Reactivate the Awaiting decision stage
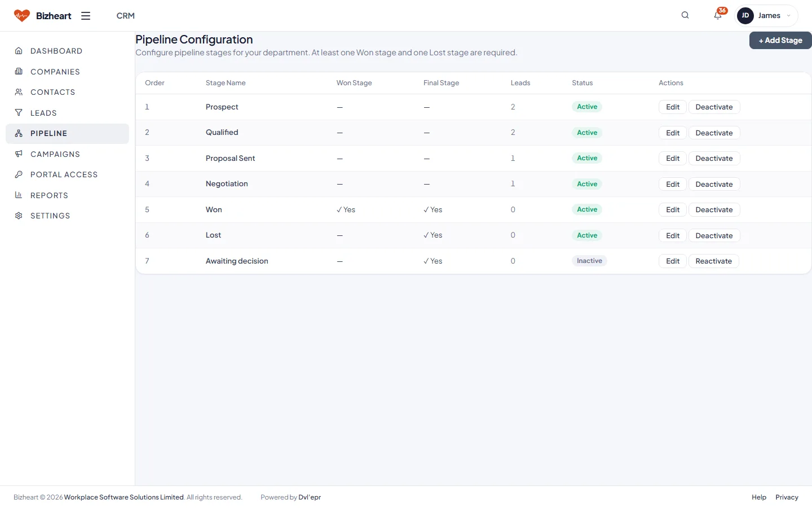Screen dimensions: 812x508 [713, 261]
